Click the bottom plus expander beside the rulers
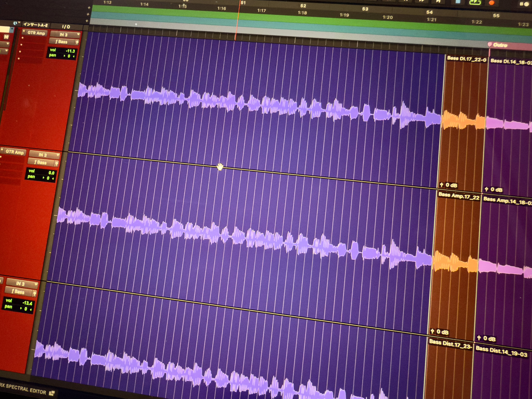 coord(87,21)
